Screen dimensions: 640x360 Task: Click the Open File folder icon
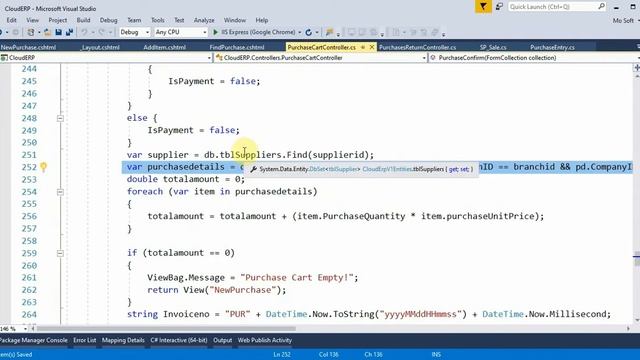coord(47,32)
